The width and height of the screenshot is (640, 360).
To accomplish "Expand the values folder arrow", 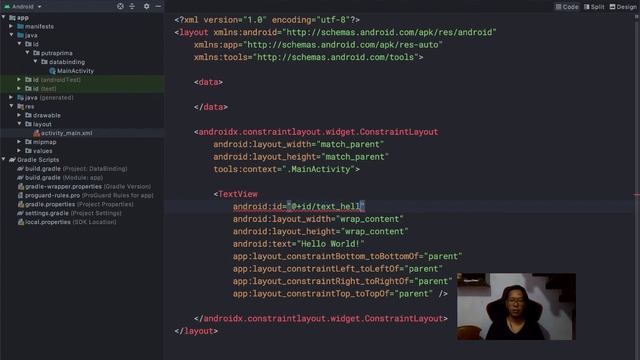I will coord(19,151).
